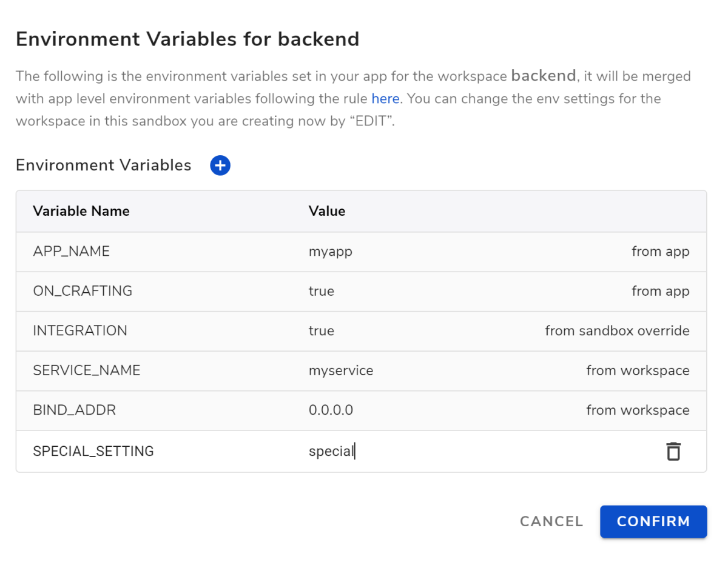Cancel the environment variables dialog
Image resolution: width=728 pixels, height=562 pixels.
click(x=551, y=521)
